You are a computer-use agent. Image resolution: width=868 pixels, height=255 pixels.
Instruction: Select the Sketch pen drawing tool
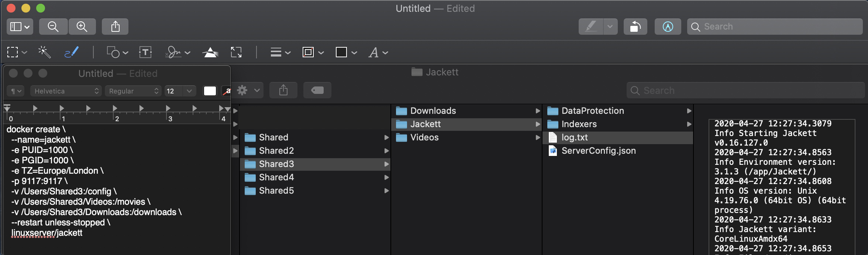tap(71, 52)
